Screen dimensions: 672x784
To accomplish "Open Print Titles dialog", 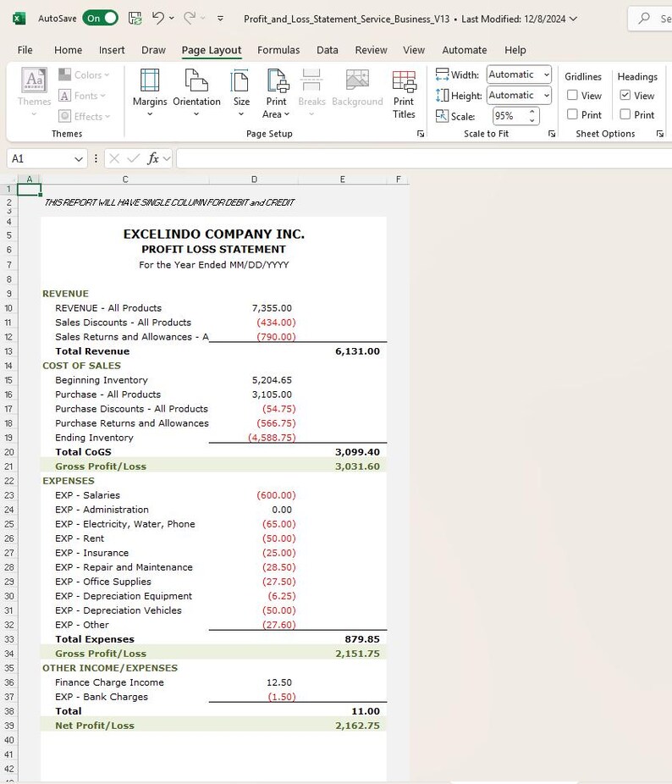I will 404,93.
